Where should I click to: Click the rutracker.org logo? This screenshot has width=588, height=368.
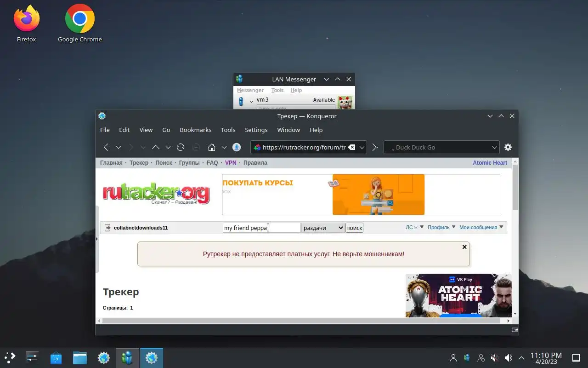tap(156, 194)
